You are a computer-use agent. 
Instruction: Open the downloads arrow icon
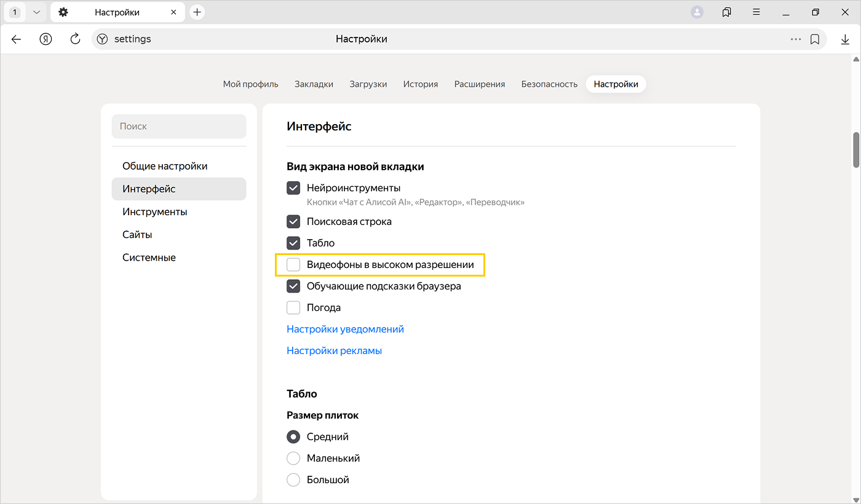[845, 39]
